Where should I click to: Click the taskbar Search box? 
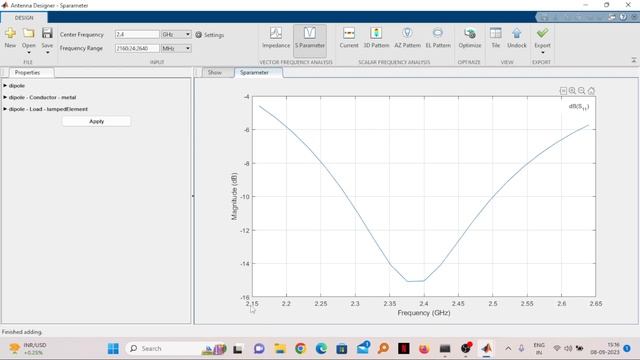[176, 349]
